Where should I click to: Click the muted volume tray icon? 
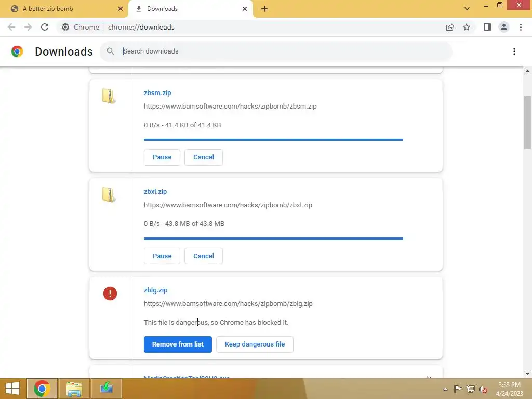pyautogui.click(x=483, y=389)
